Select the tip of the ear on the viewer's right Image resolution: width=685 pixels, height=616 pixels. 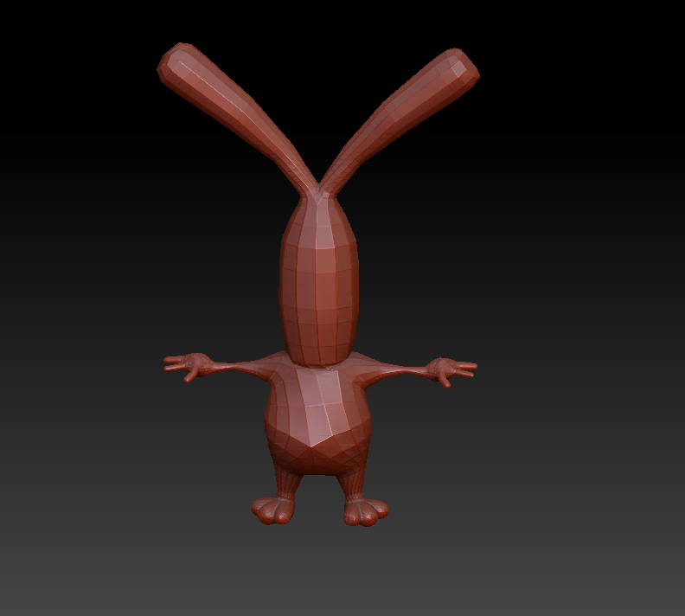point(458,67)
